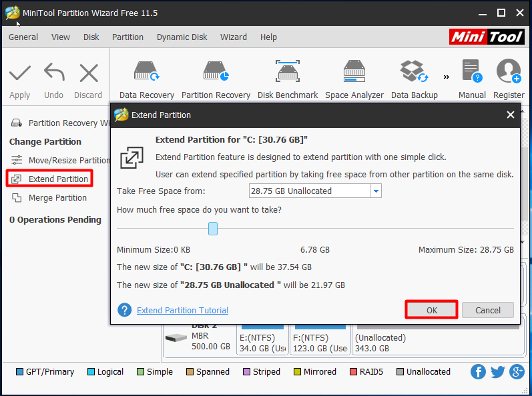Expand the Take Free Space from dropdown
Viewport: 532px width, 396px height.
(376, 191)
